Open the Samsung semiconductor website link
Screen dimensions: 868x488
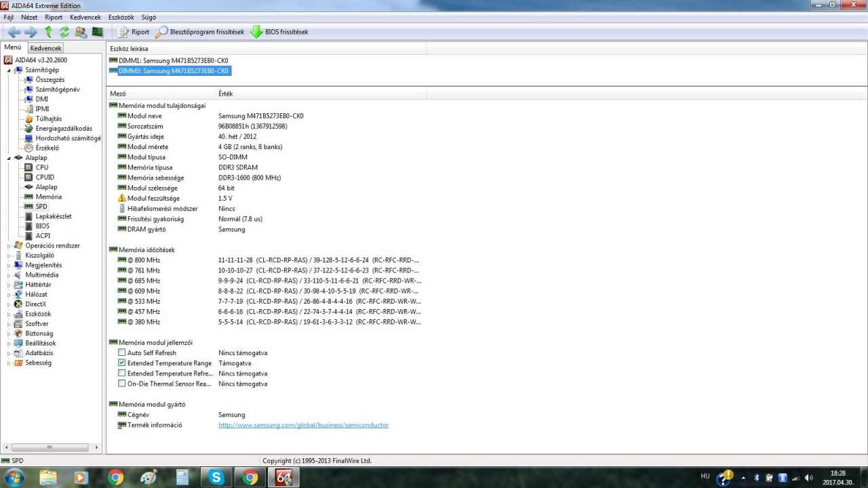pos(303,425)
